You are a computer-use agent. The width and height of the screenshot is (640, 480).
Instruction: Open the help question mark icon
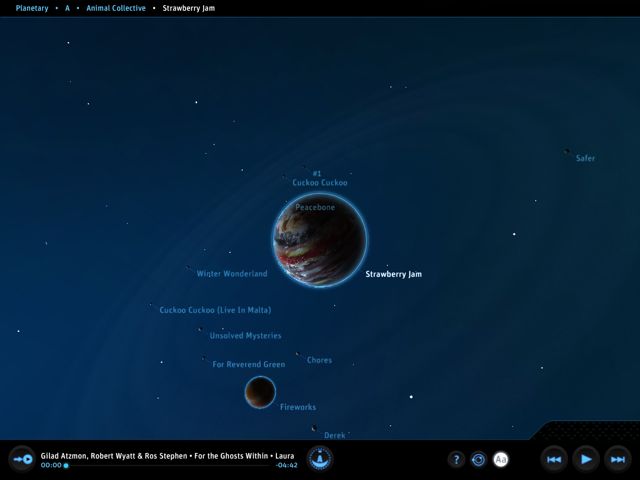coord(456,460)
